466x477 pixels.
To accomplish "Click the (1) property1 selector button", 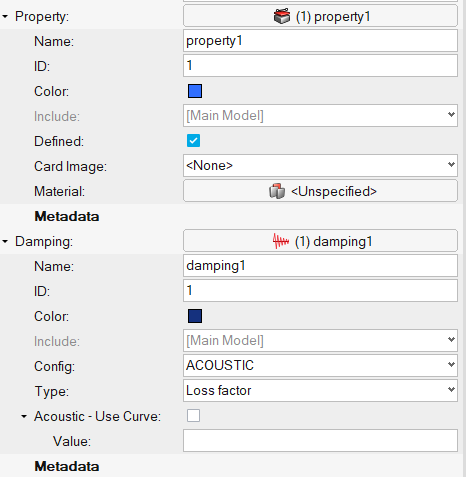I will click(320, 16).
